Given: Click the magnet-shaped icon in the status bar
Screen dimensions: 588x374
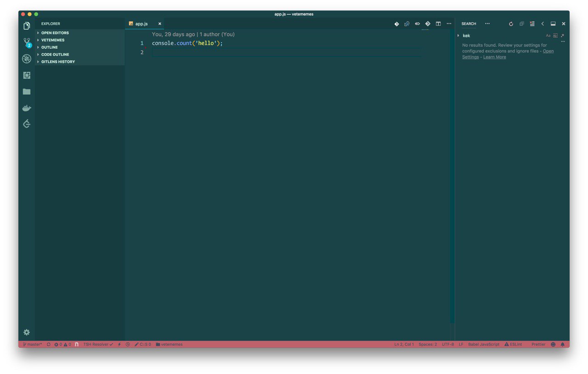Looking at the screenshot, I should click(x=77, y=344).
